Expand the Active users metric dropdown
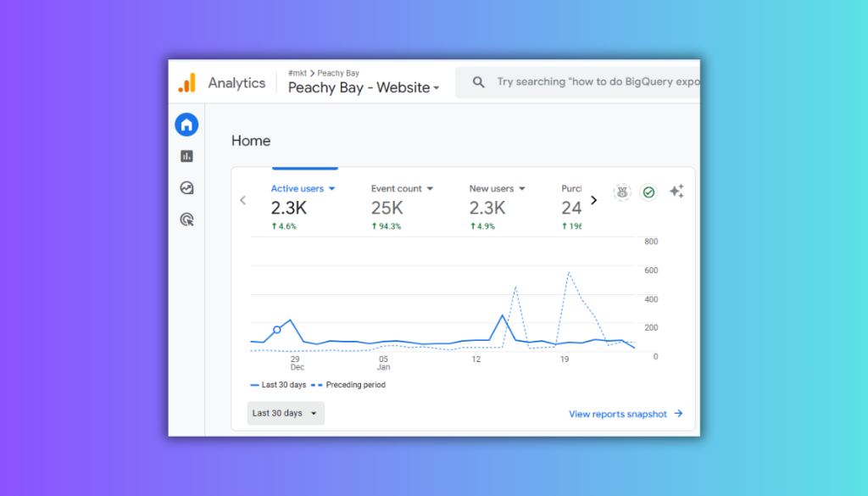868x496 pixels. pos(332,189)
